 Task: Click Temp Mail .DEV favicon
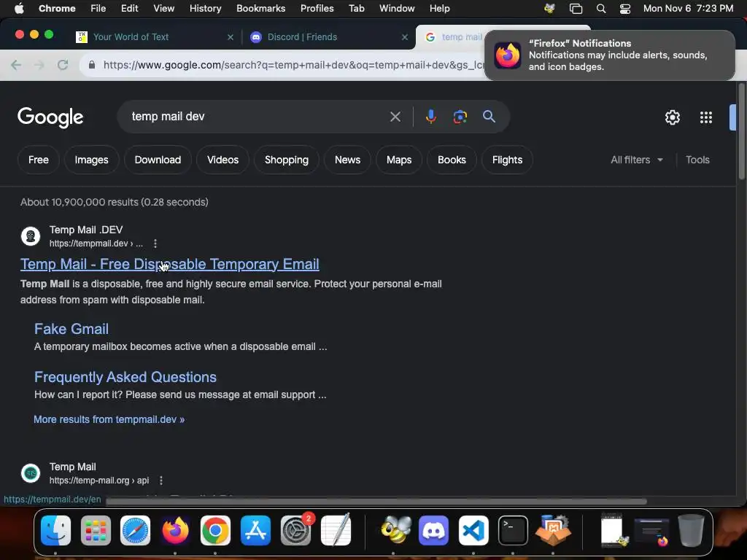tap(31, 236)
